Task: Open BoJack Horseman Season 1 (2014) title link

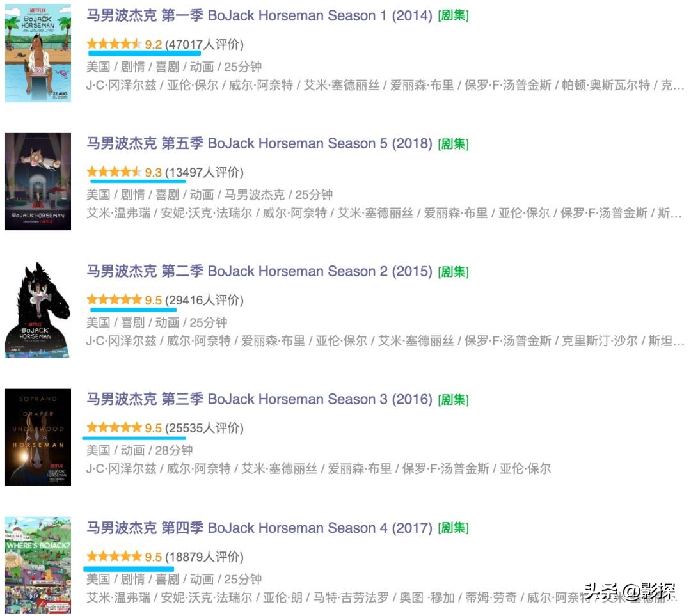Action: pos(259,15)
